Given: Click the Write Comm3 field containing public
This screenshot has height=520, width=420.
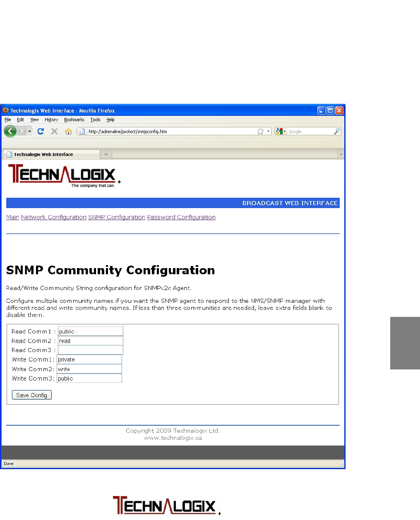Looking at the screenshot, I should click(89, 379).
